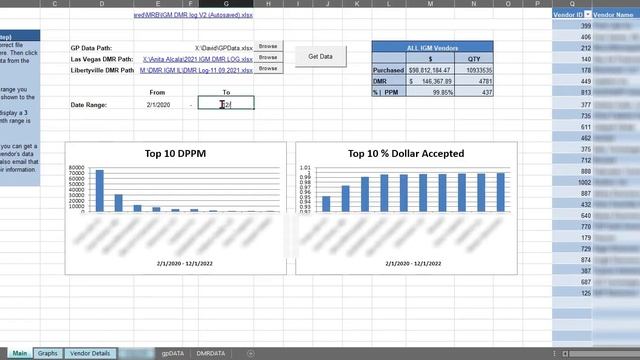The width and height of the screenshot is (640, 360).
Task: Select the GP Data Path value X:\David\GPData.xlsx
Action: pos(224,48)
